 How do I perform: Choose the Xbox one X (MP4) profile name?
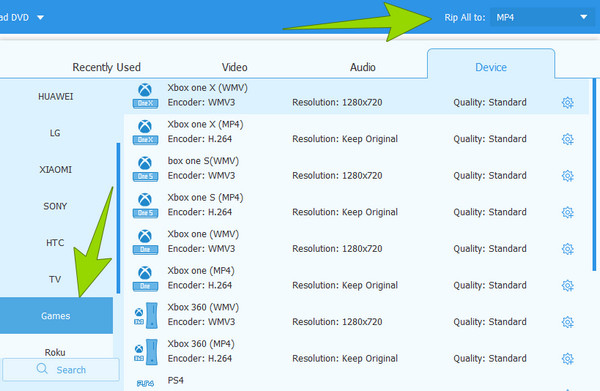click(x=205, y=125)
